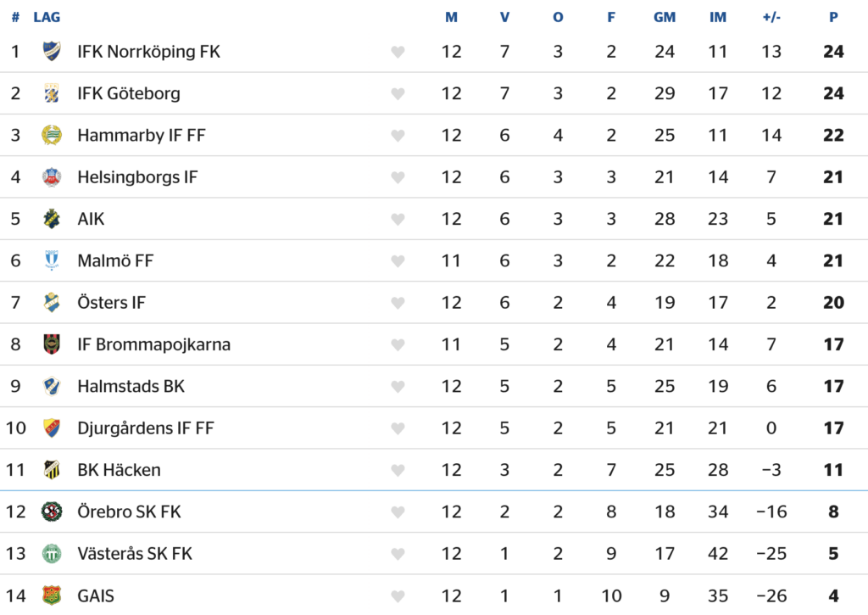The width and height of the screenshot is (868, 615).
Task: Click the LAG column header
Action: 47,17
